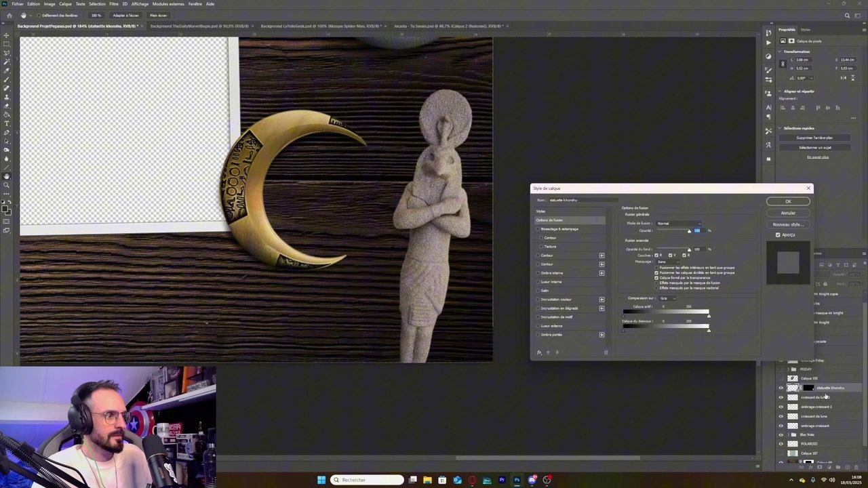Click the fx button in Style de calque dialog

point(540,352)
